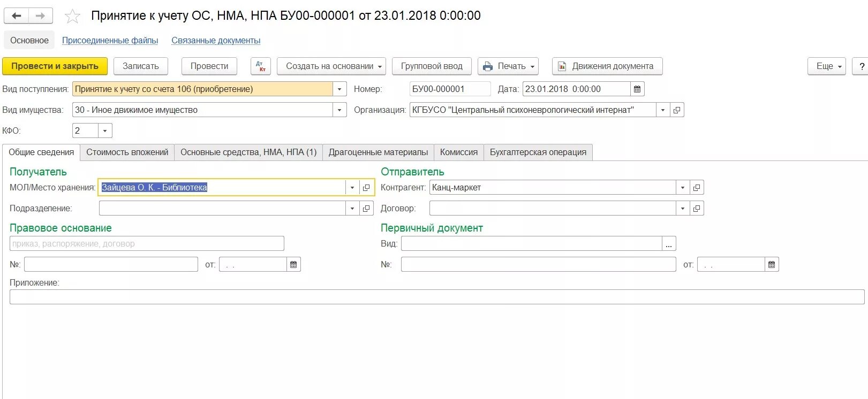This screenshot has width=868, height=399.
Task: Open Печать menu
Action: pyautogui.click(x=508, y=66)
